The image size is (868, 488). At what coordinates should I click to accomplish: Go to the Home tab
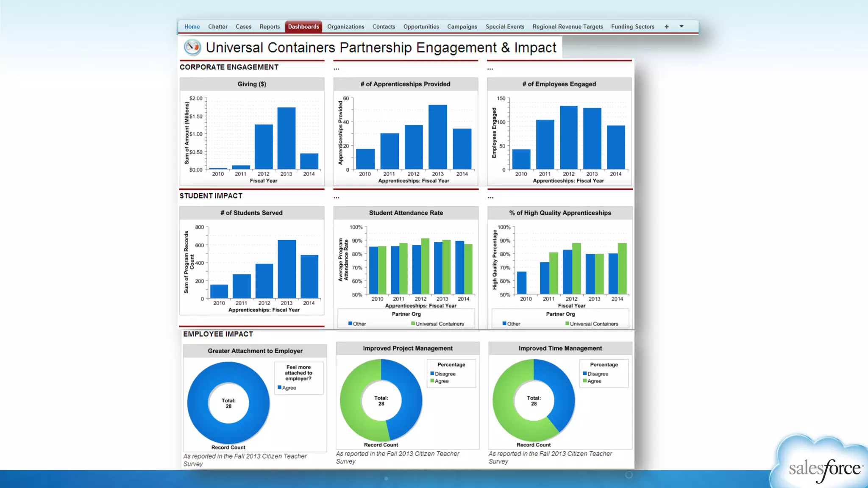click(192, 27)
